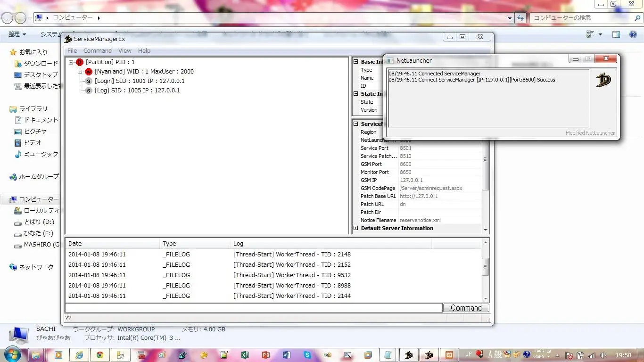Click the Explorer back arrow button
Screen dimensions: 644x362
click(x=7, y=18)
